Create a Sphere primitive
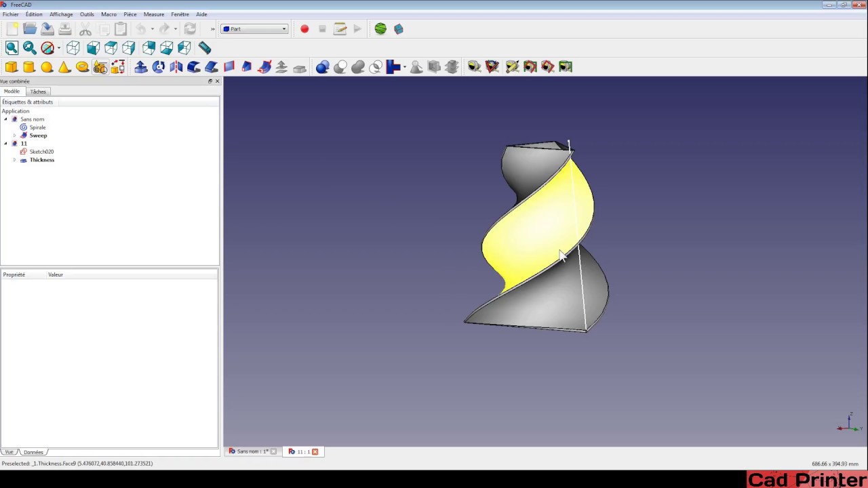 47,66
